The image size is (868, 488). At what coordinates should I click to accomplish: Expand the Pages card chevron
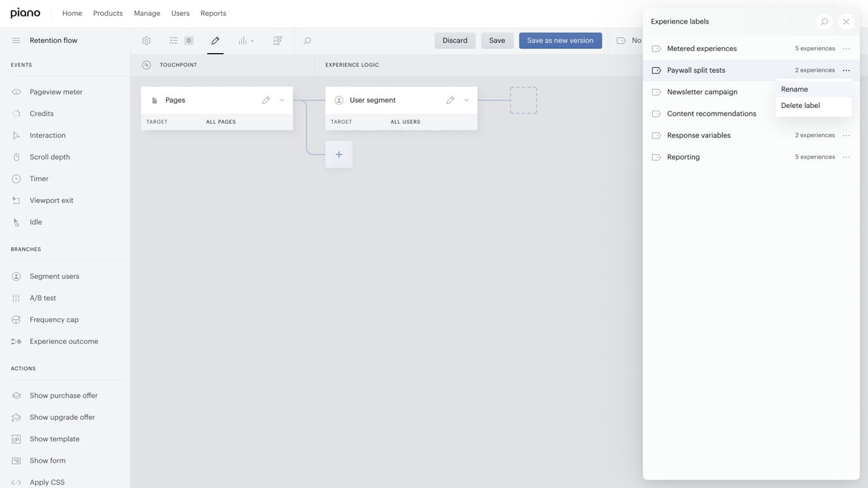282,100
